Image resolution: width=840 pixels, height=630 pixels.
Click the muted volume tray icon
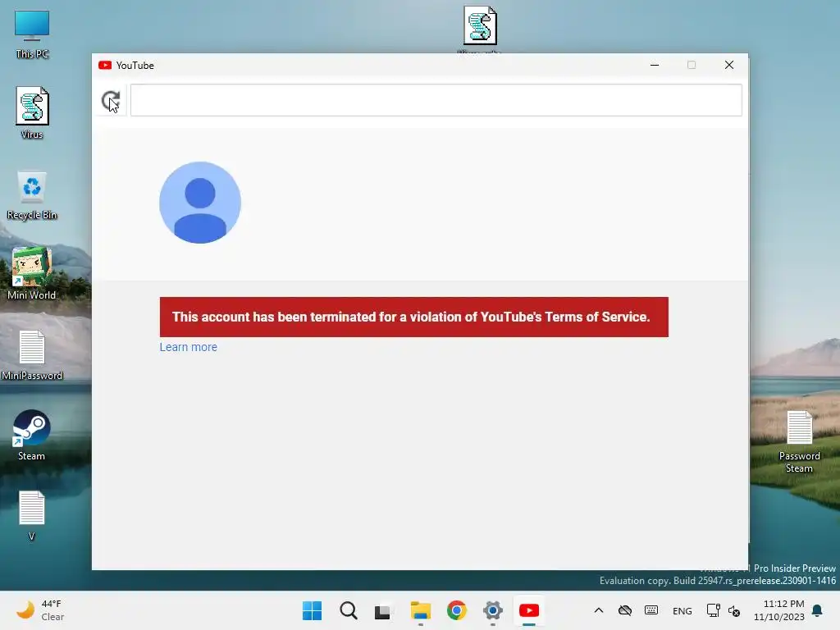(x=734, y=611)
